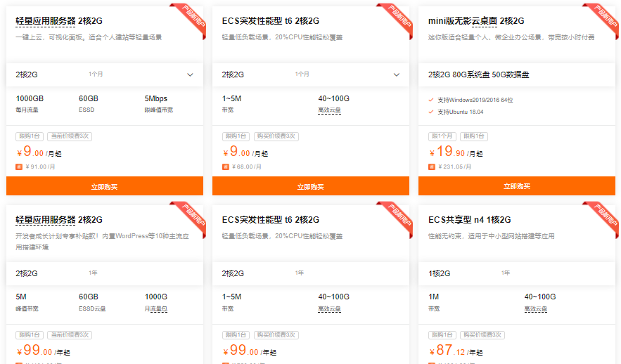
Task: Click the orange icon beside ¥231.05/月 original price
Action: click(x=432, y=167)
